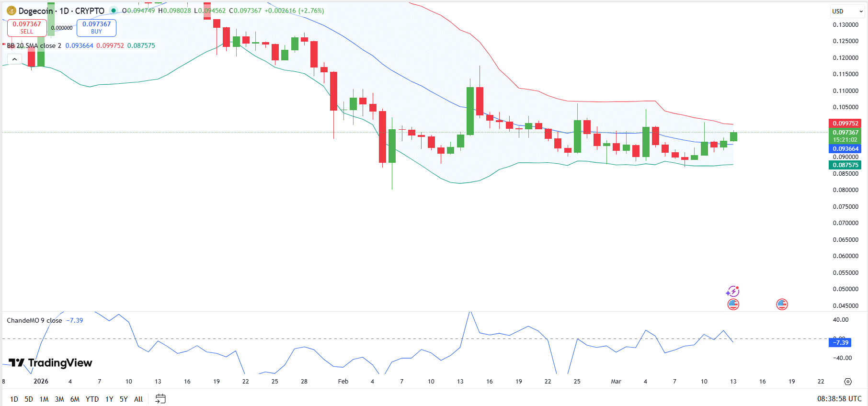Click the US flag event icon below lightning
Viewport: 868px width, 406px height.
click(x=733, y=304)
